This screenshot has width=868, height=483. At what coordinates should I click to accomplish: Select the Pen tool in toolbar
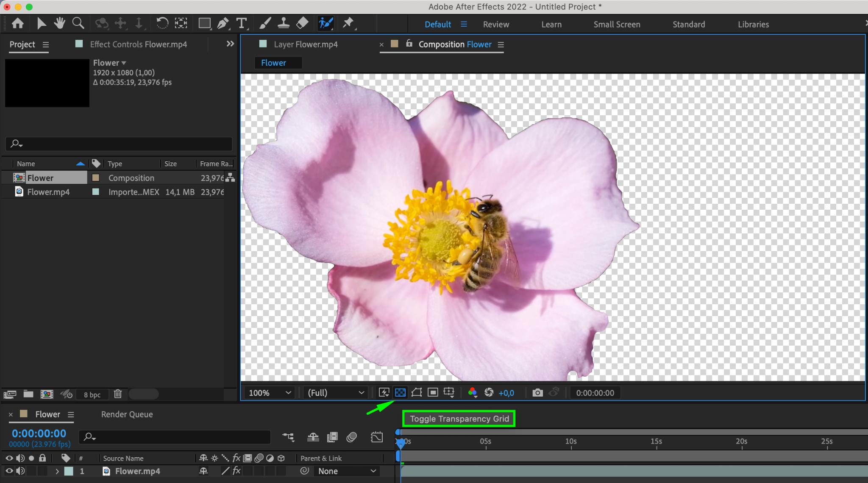click(223, 23)
